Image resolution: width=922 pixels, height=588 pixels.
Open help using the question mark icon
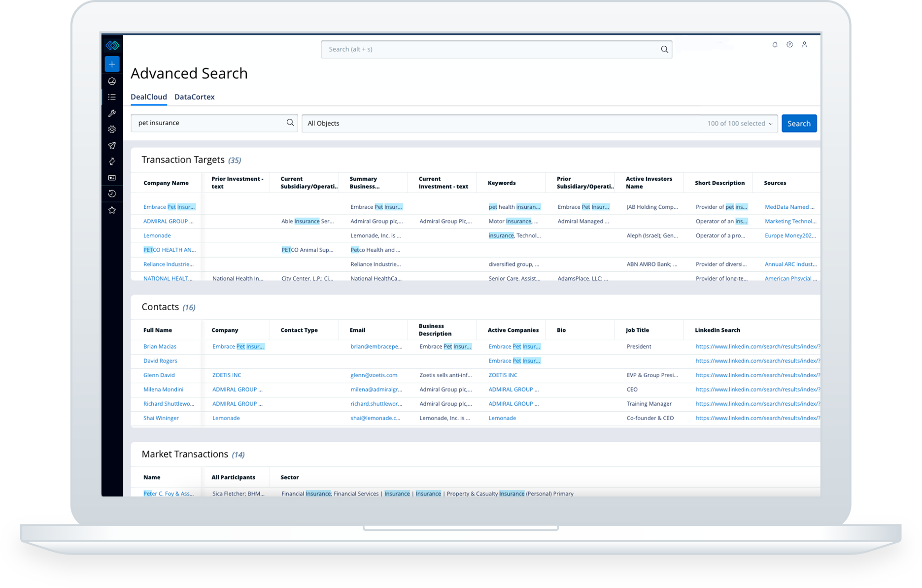789,44
